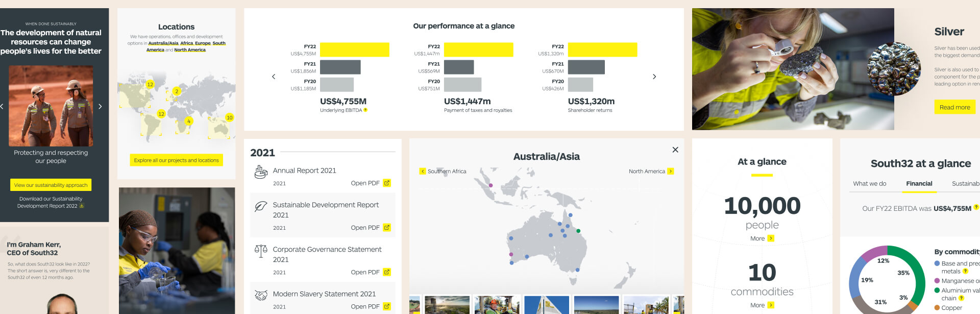Click the EBITDA info tooltip under US$4,755M
This screenshot has width=980, height=314.
365,110
